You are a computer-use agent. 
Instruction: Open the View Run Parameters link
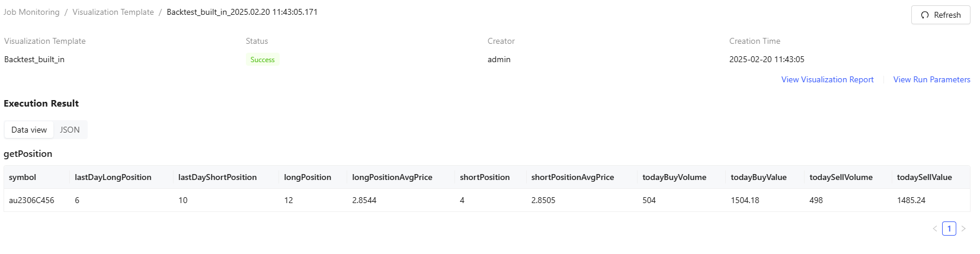click(931, 79)
